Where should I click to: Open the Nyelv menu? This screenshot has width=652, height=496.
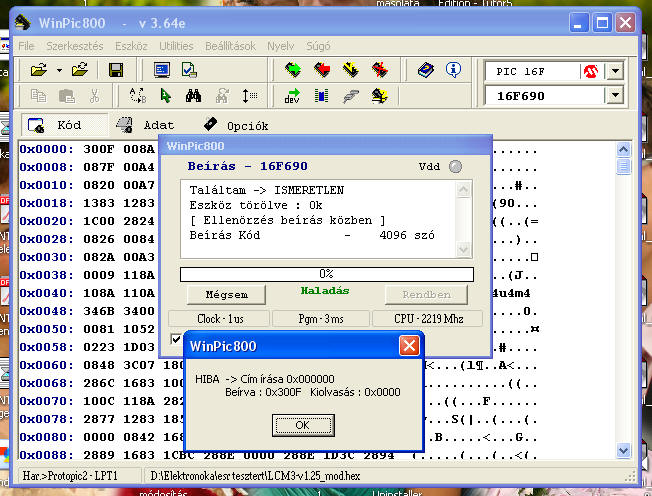pos(281,46)
